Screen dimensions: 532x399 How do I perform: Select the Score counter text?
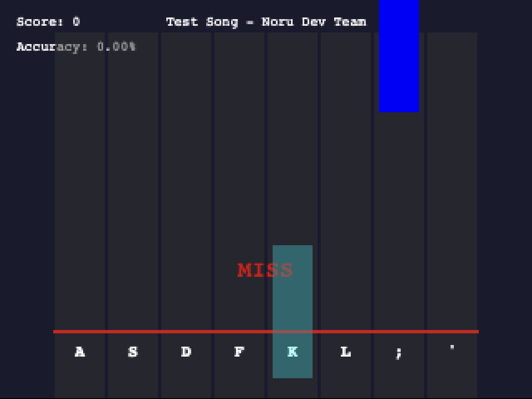pyautogui.click(x=48, y=22)
